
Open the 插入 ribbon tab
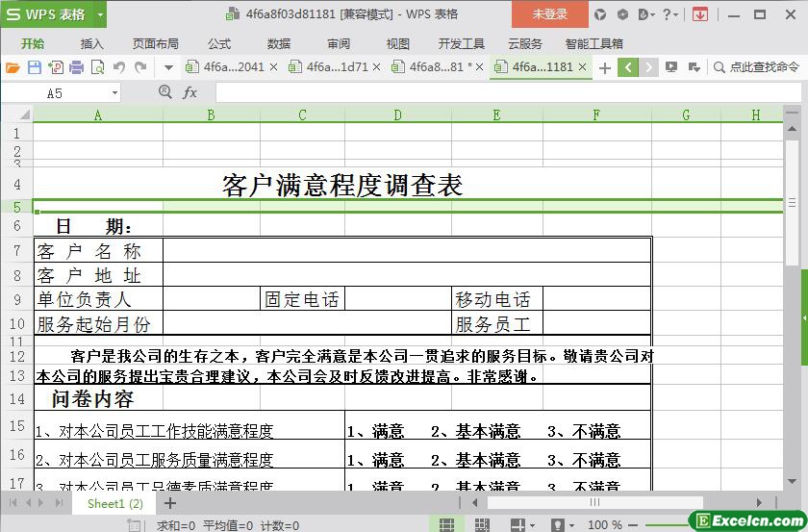click(91, 43)
